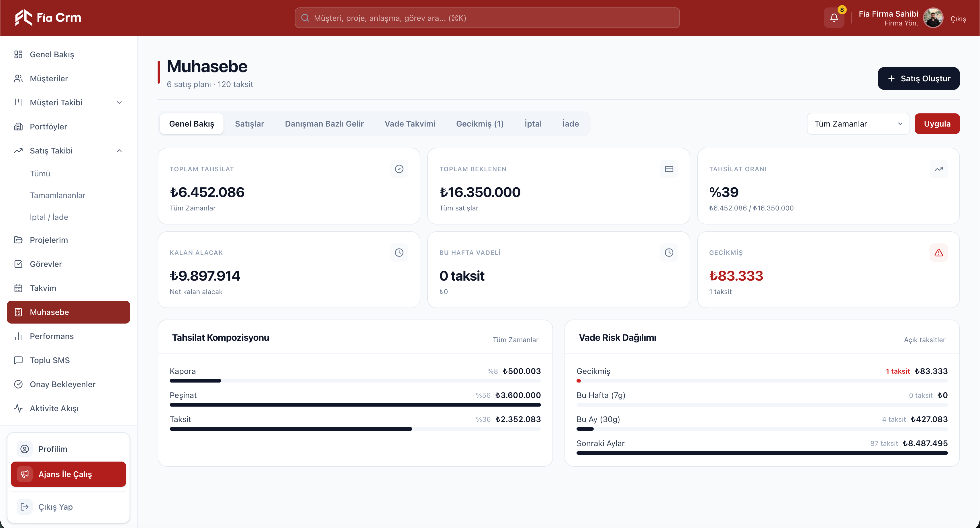980x528 pixels.
Task: Click the Fia Crm logo
Action: 48,17
